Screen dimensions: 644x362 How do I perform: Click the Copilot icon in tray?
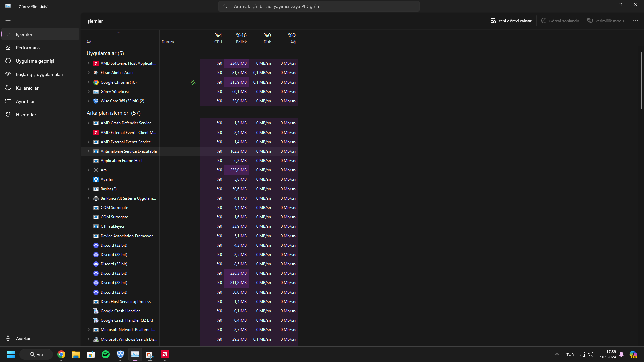pyautogui.click(x=633, y=354)
